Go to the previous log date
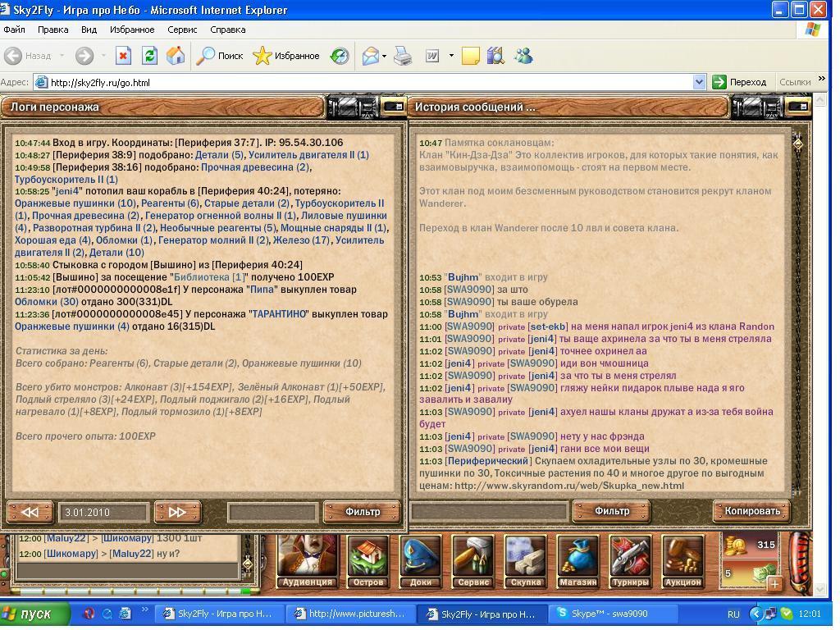The width and height of the screenshot is (840, 630). (x=30, y=512)
